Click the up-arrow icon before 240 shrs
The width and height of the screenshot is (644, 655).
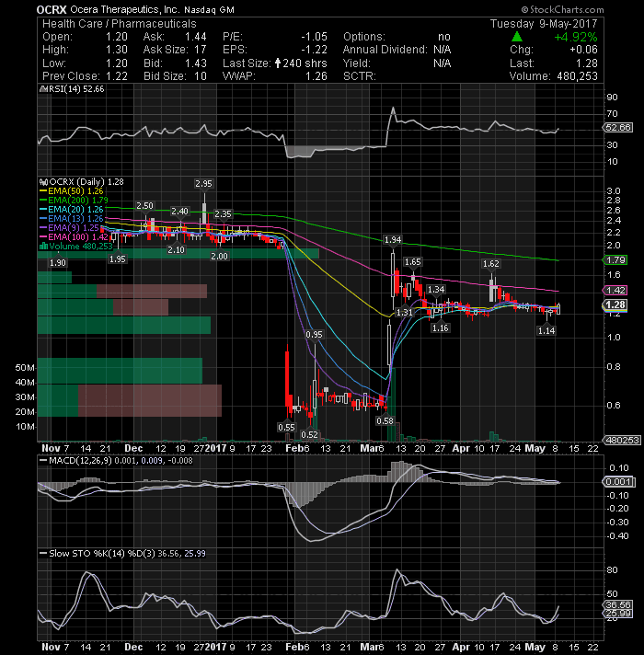[x=278, y=63]
